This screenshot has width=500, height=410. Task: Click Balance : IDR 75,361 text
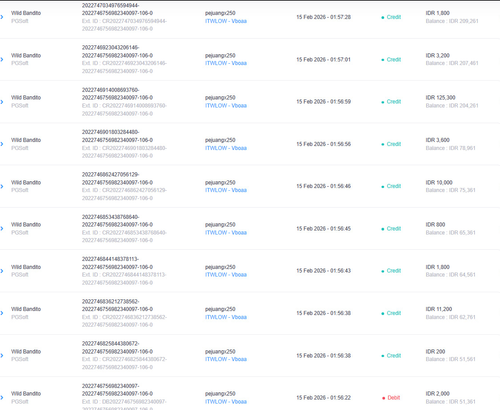(450, 190)
